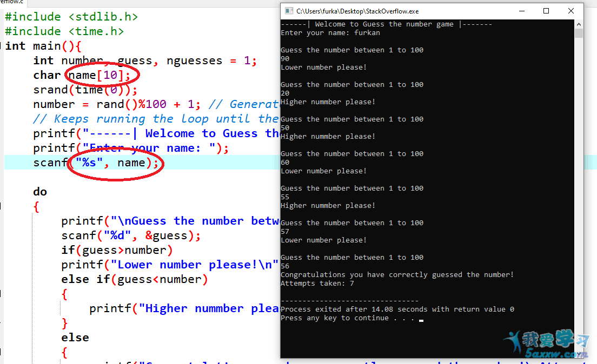Screen dimensions: 597x364
Task: Click the 'do' keyword line
Action: (x=40, y=192)
